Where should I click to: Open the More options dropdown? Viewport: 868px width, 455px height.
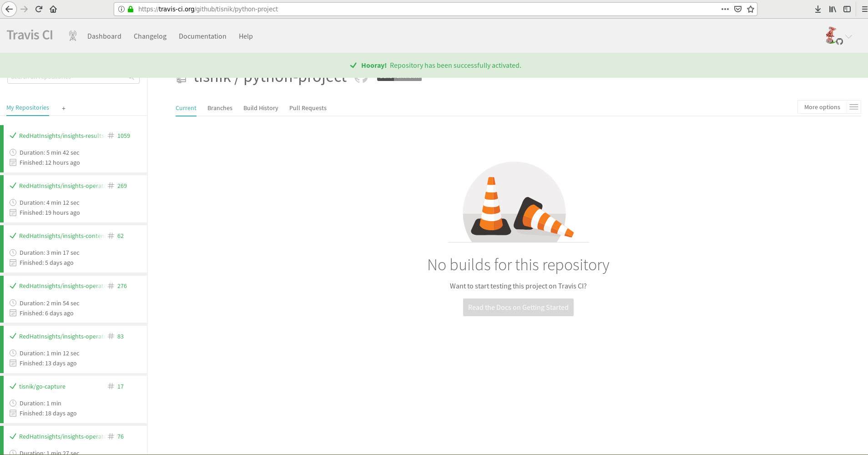[x=822, y=107]
